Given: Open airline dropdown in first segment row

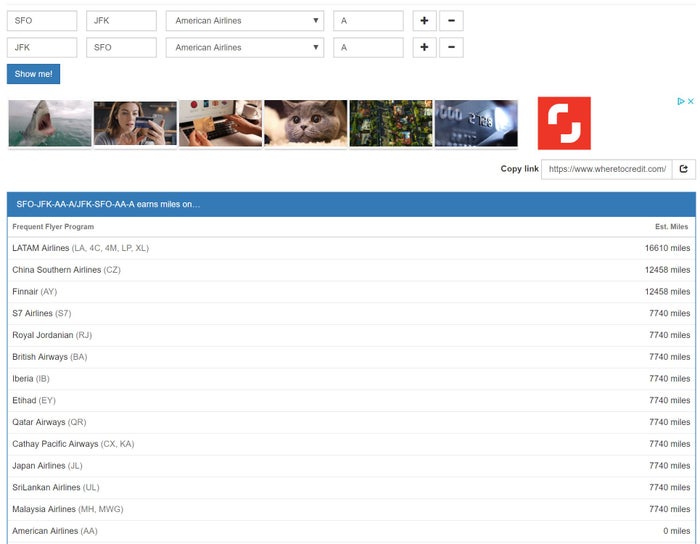Looking at the screenshot, I should coord(245,21).
